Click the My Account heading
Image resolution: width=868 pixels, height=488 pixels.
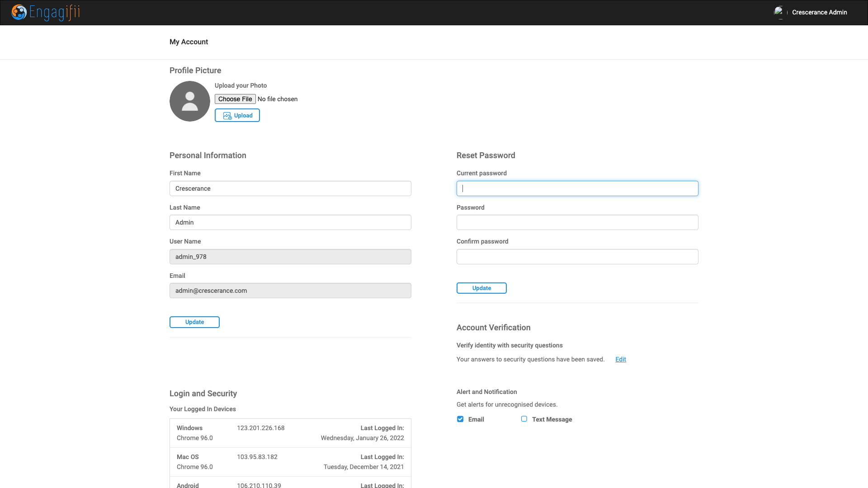pos(189,42)
